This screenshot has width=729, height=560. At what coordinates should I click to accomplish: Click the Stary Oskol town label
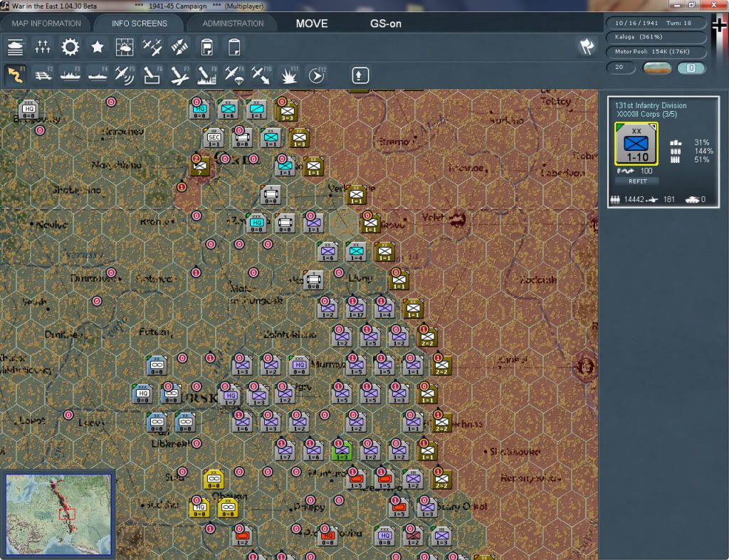tap(461, 507)
